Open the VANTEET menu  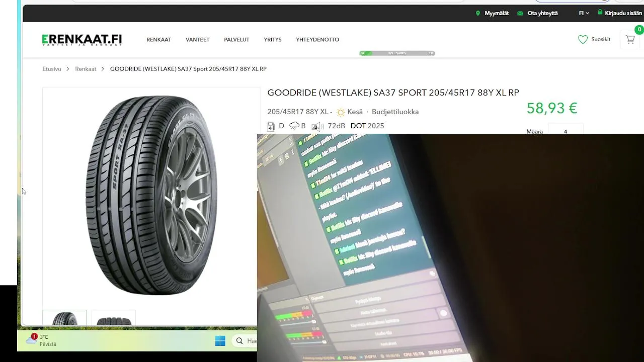pos(198,40)
